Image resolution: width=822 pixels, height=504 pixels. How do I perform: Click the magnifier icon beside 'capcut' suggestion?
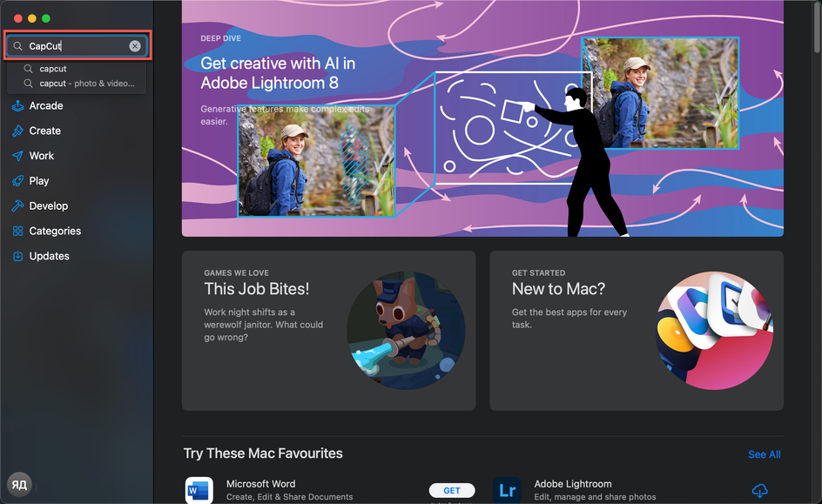click(x=29, y=69)
